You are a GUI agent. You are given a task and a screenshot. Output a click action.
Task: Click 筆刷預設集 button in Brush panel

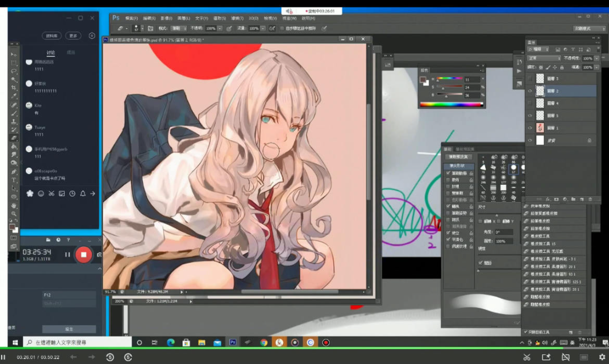459,157
